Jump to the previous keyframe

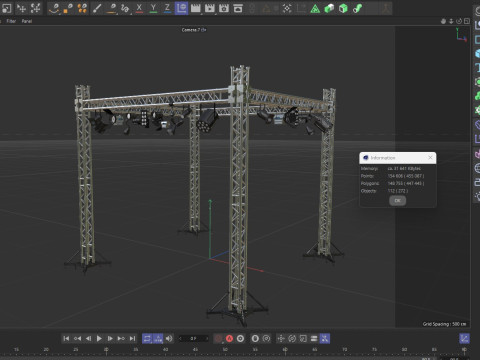point(77,338)
